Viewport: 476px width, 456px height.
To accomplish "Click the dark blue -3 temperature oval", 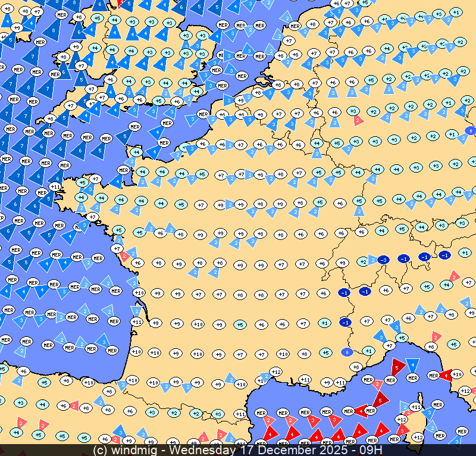I will pos(384,260).
